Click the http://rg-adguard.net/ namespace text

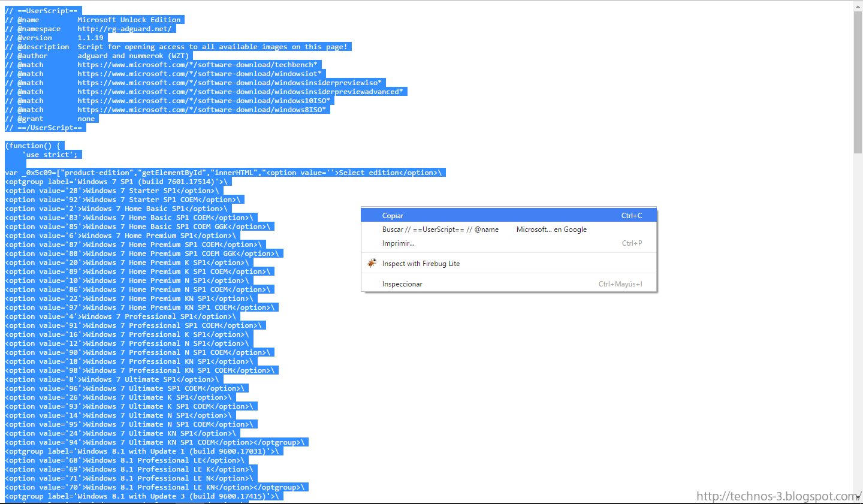point(125,29)
